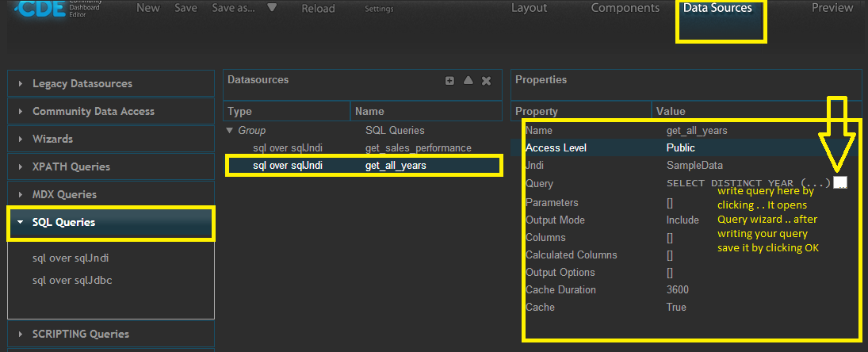868x352 pixels.
Task: Expand the MDX Queries section
Action: (x=64, y=194)
